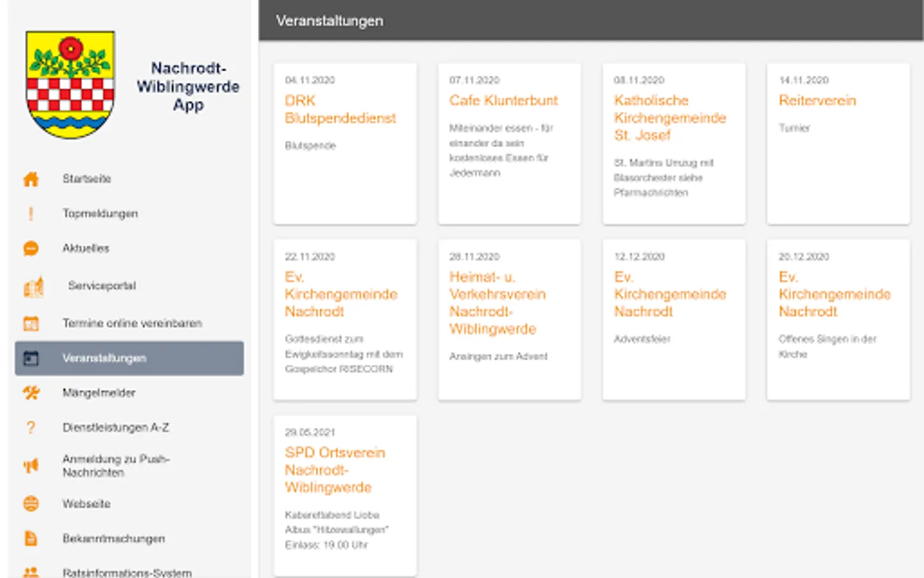Click the calendar icon beside Veranstaltungen
This screenshot has height=578, width=924.
click(31, 358)
